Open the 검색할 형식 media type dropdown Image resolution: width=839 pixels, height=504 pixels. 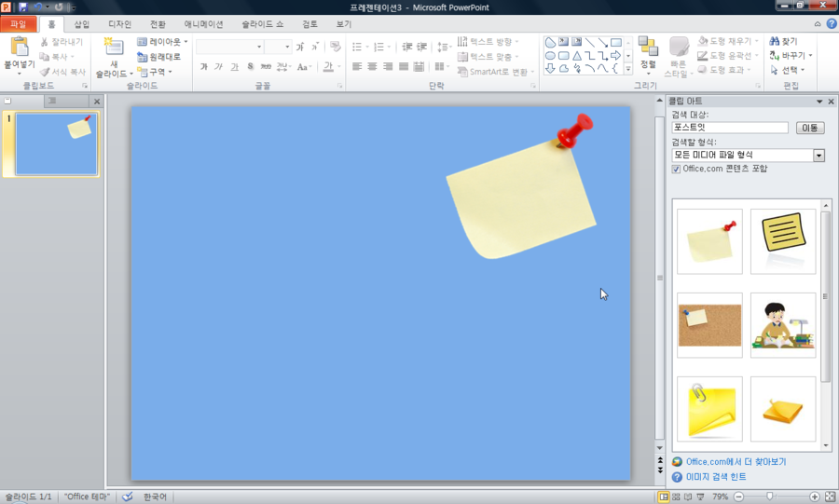[818, 156]
